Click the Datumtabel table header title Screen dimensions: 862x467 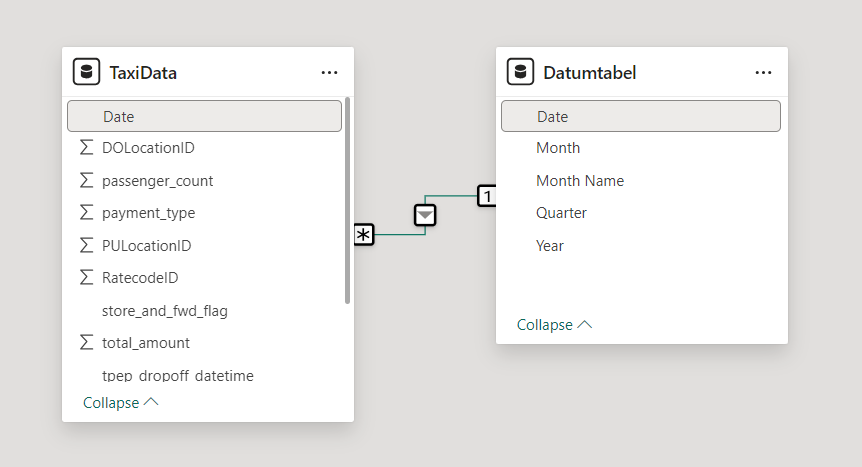pyautogui.click(x=589, y=73)
